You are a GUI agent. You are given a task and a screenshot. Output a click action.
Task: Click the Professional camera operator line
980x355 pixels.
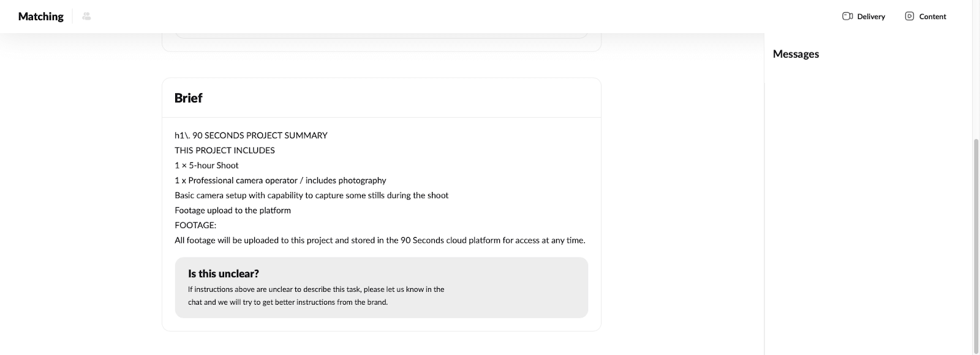(281, 180)
